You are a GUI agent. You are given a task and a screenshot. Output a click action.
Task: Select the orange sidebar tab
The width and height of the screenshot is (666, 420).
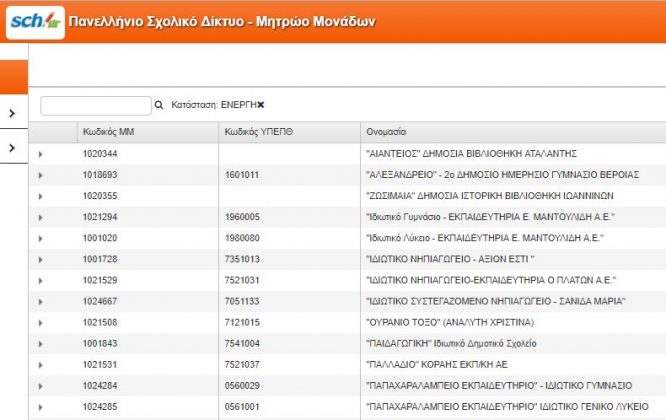coord(14,77)
